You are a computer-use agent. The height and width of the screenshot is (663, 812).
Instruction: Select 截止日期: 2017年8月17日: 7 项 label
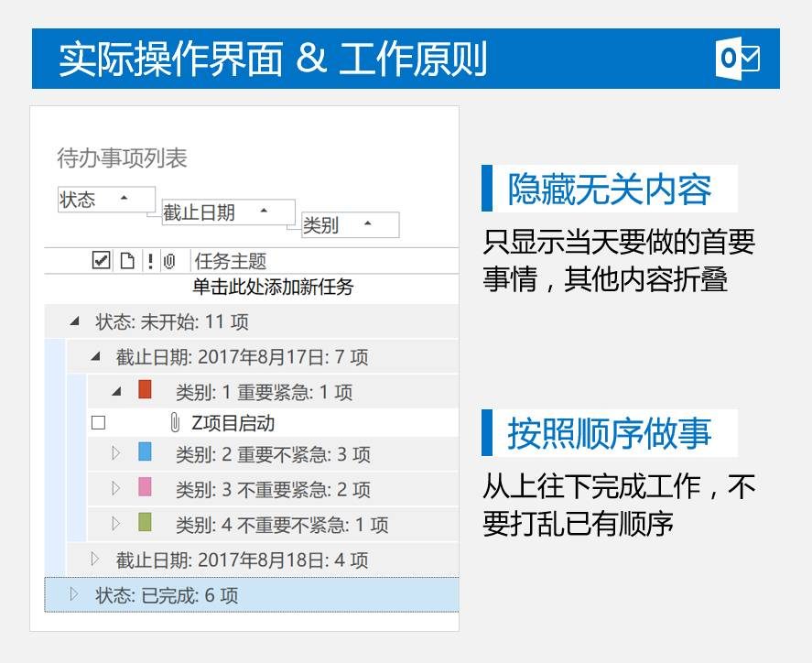click(x=242, y=357)
